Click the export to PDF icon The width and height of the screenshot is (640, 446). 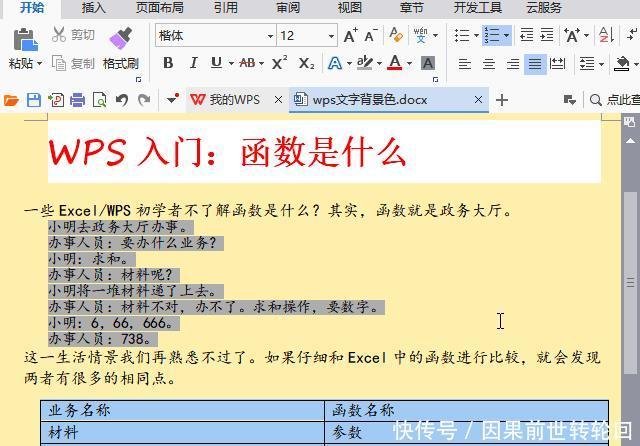pos(56,100)
